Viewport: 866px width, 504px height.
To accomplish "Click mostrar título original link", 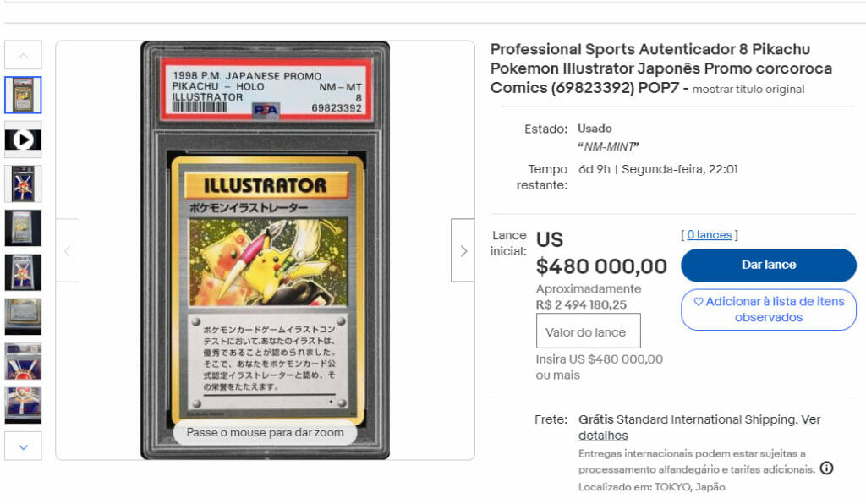I will click(748, 90).
